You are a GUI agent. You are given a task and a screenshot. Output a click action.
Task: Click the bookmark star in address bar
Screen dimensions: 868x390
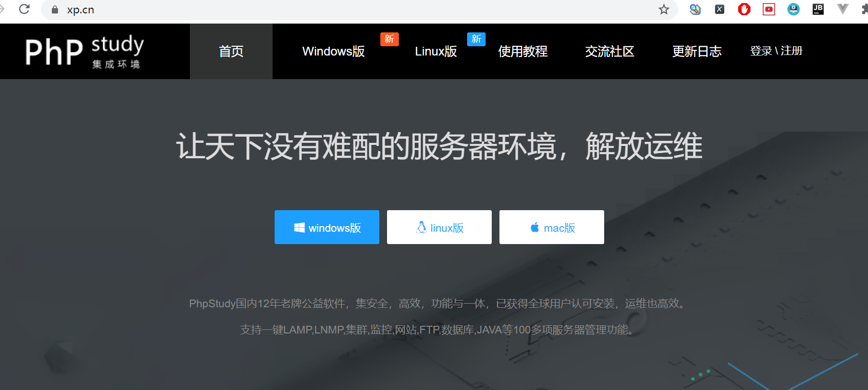click(x=664, y=9)
